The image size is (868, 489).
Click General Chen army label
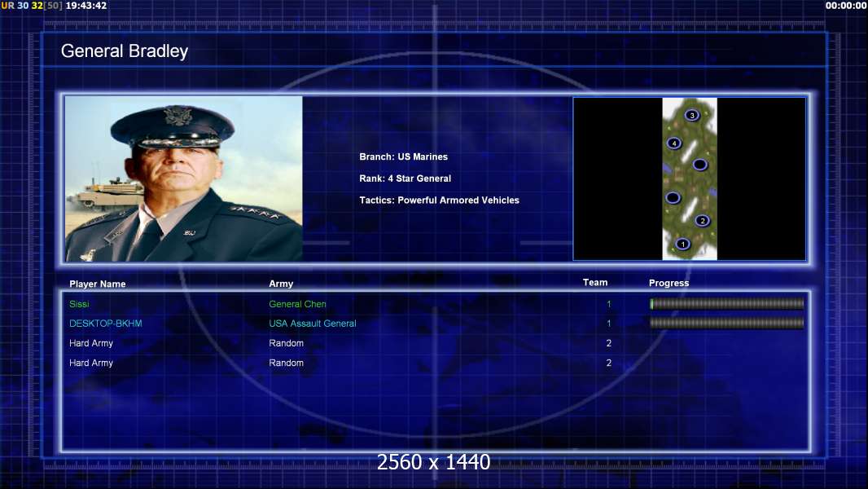click(297, 304)
